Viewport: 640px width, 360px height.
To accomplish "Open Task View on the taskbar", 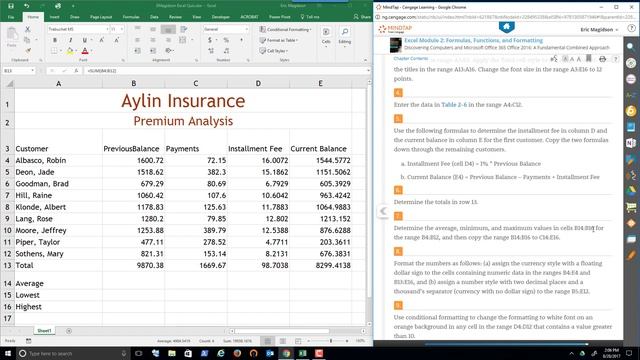I will (138, 353).
